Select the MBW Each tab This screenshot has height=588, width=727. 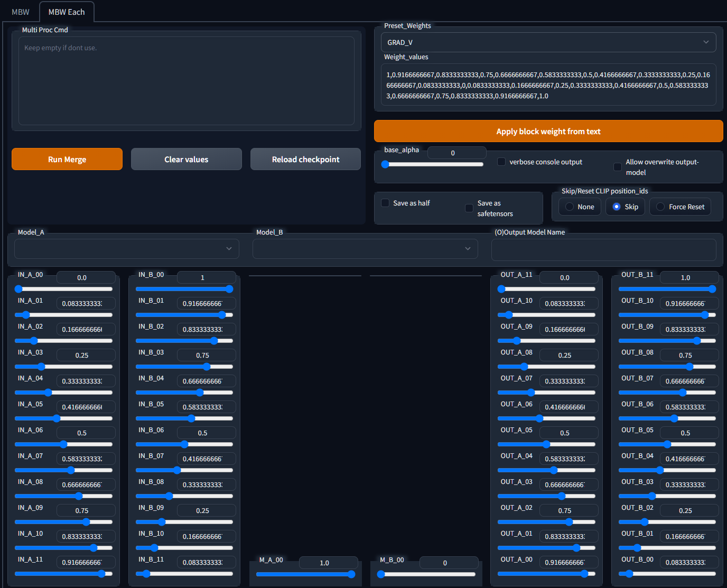(x=67, y=12)
